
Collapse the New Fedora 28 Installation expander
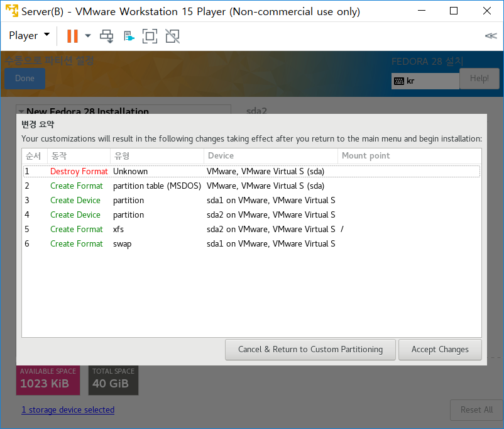point(21,111)
